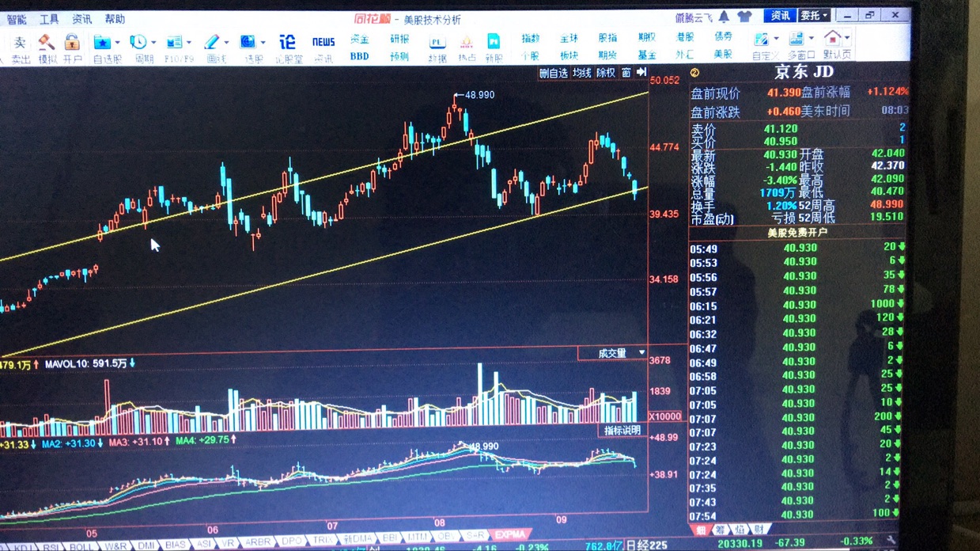Open the 论股堂 forum icon
The width and height of the screenshot is (980, 551).
pos(287,41)
